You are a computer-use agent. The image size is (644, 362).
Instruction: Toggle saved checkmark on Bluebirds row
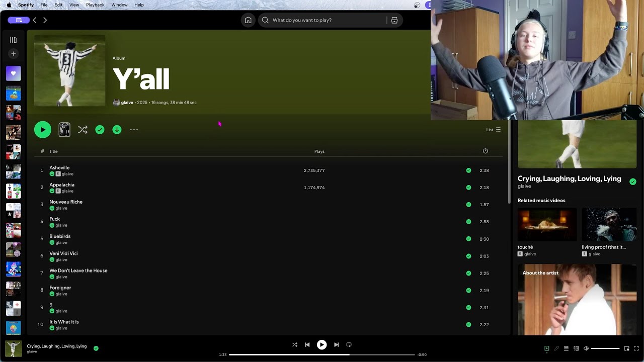(469, 239)
